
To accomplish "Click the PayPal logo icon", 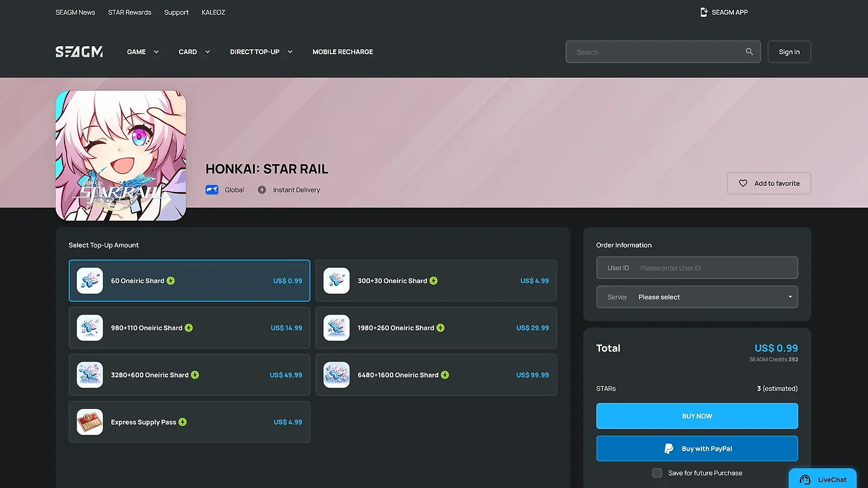I will (x=669, y=449).
